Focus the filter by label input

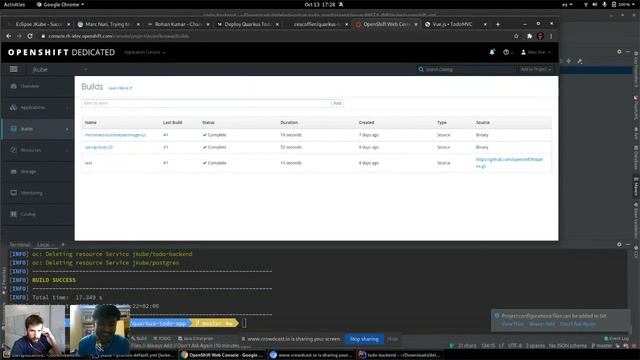[206, 103]
